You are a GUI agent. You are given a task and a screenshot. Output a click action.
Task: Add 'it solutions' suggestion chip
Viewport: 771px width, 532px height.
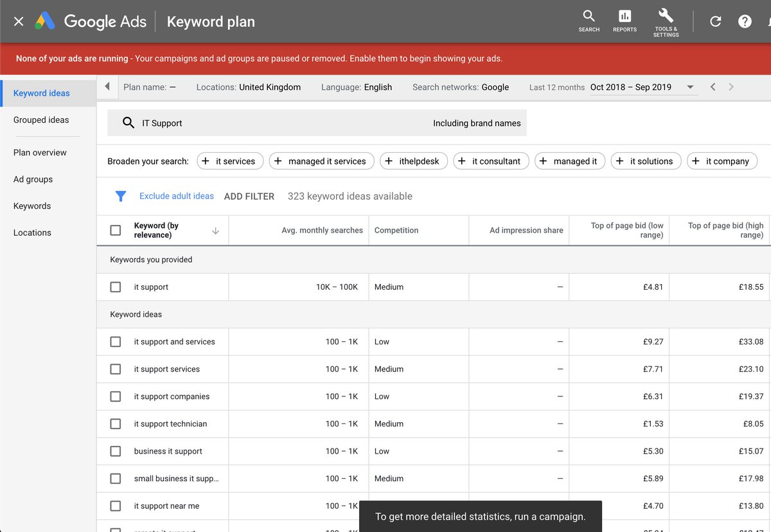[646, 161]
